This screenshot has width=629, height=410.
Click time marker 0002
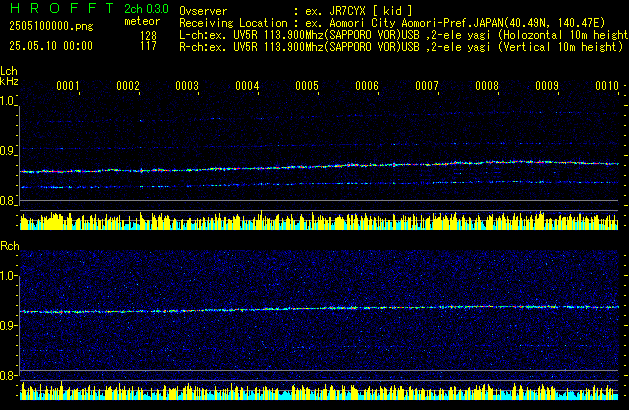(x=128, y=86)
